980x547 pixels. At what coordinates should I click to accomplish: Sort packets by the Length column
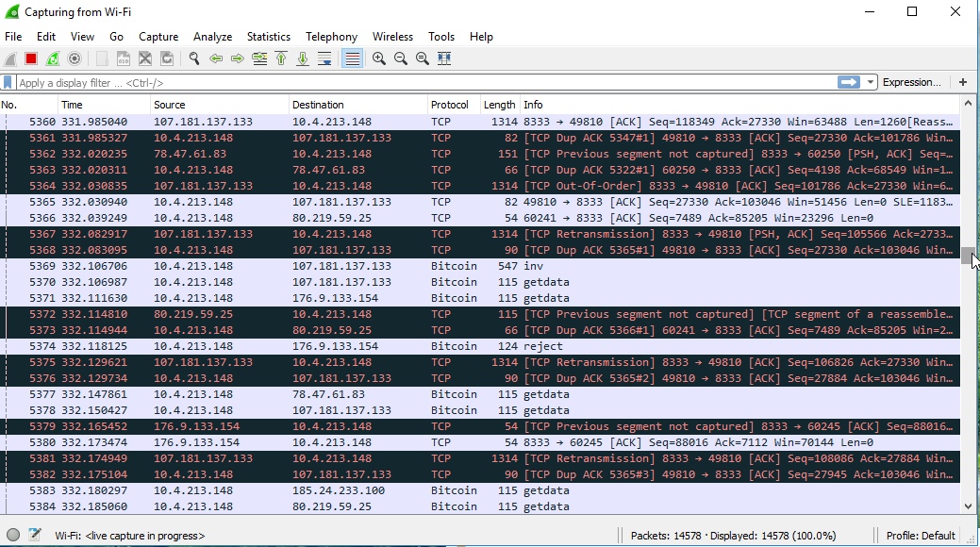pyautogui.click(x=500, y=105)
